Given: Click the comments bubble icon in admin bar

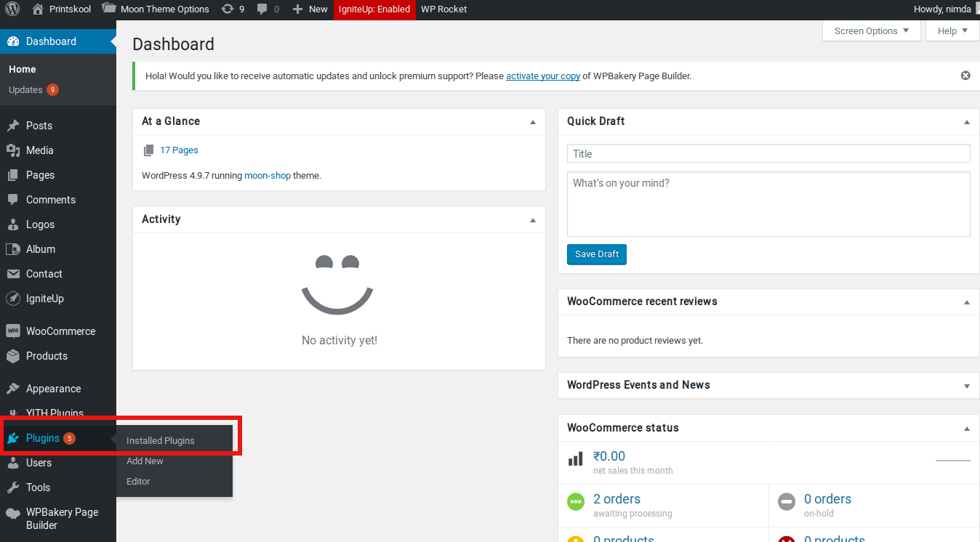Looking at the screenshot, I should pyautogui.click(x=262, y=9).
